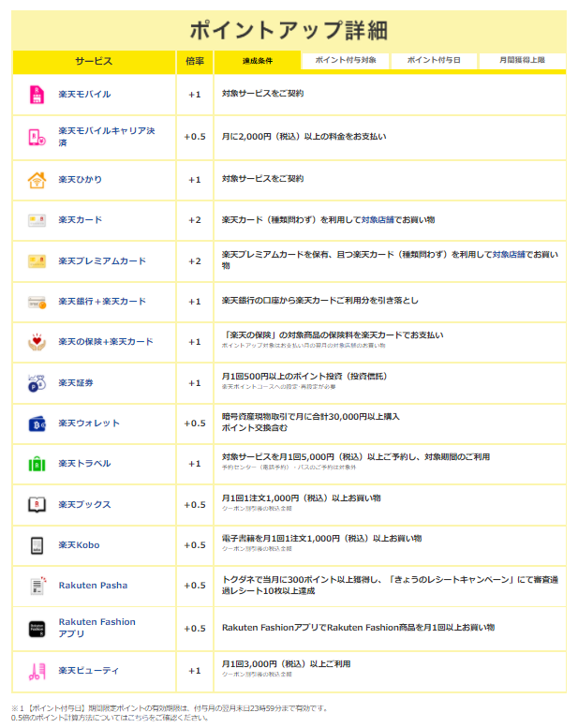Viewport: 578px width, 728px height.
Task: Open the 楽天モバイル service link
Action: tap(84, 95)
